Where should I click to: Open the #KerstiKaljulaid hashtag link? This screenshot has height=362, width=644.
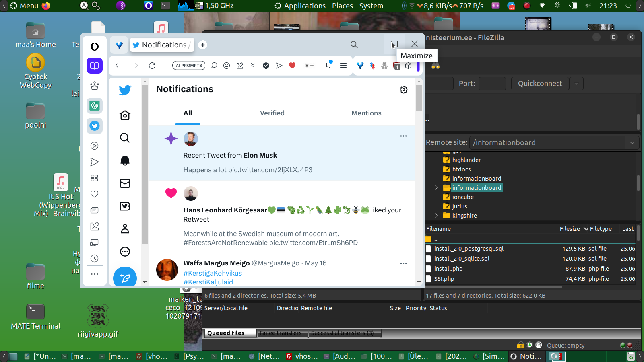208,282
